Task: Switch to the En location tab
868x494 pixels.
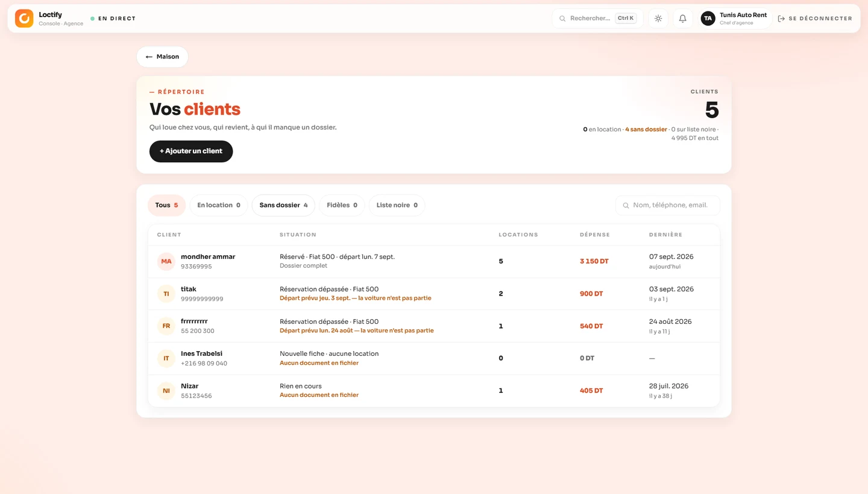Action: coord(219,205)
